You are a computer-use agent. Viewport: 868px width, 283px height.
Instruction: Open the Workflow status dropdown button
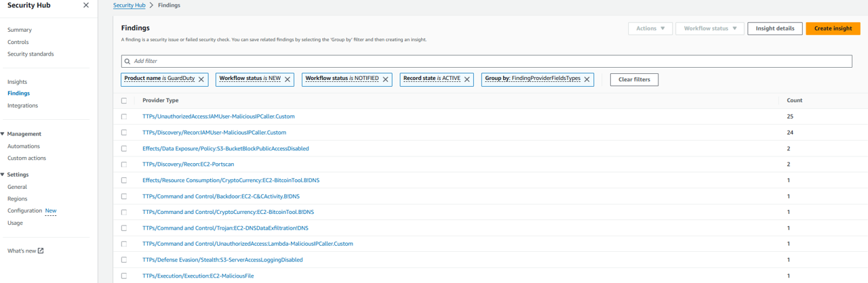click(709, 28)
